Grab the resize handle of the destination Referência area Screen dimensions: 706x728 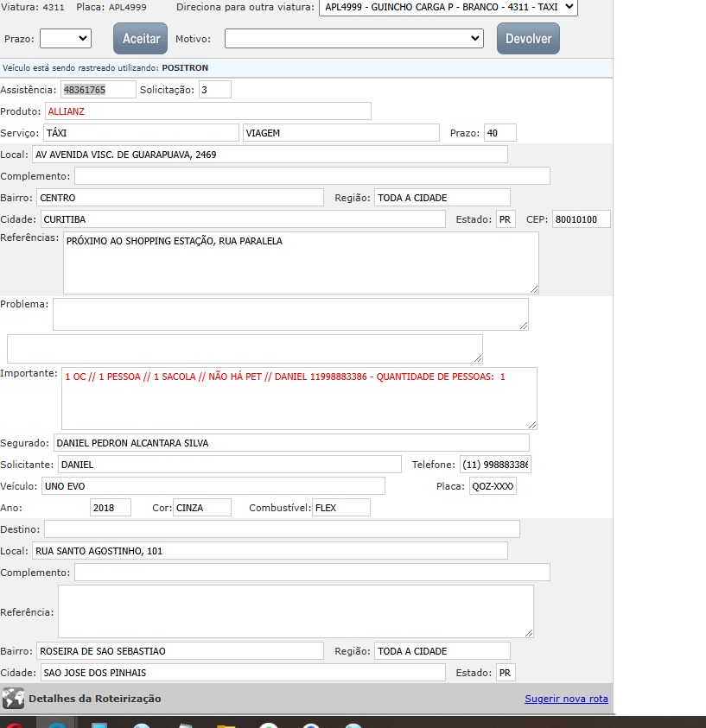click(529, 633)
